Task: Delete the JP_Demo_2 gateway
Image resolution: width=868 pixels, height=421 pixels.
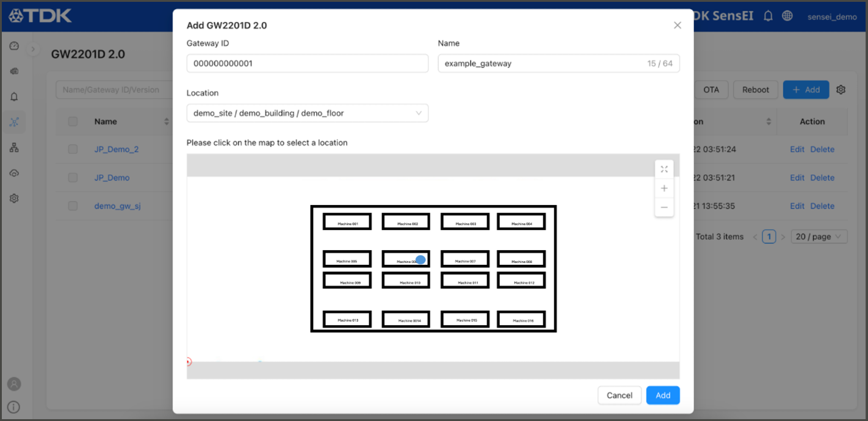Action: click(822, 149)
